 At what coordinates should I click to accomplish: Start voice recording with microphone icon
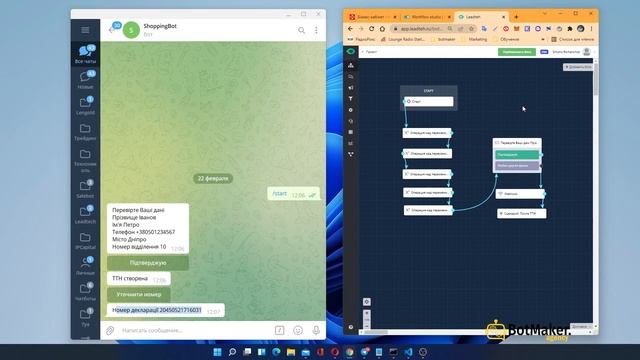tap(316, 330)
